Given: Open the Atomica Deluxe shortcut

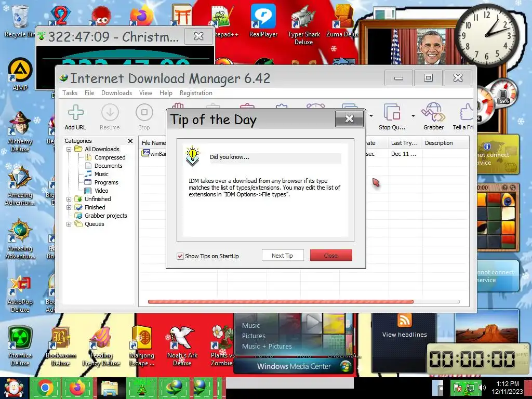Looking at the screenshot, I should [x=20, y=346].
